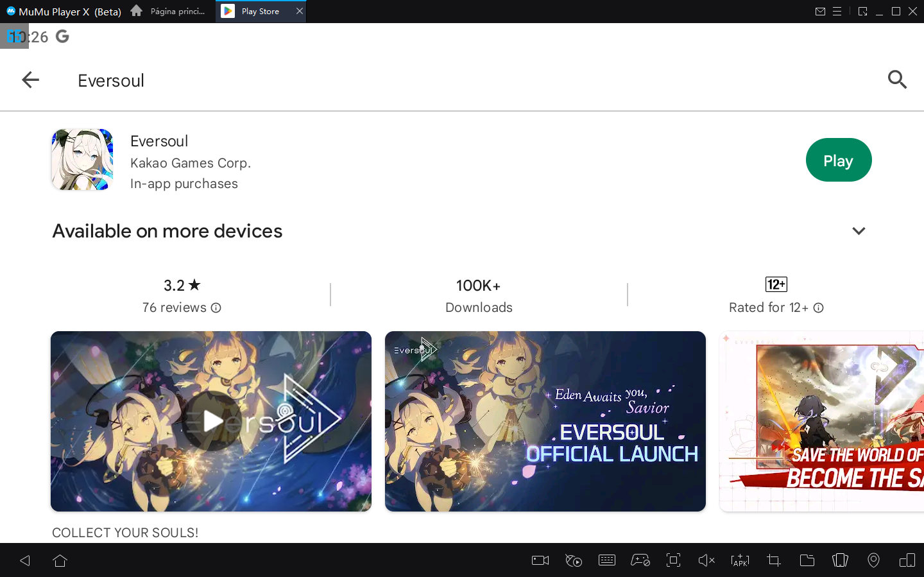Start the screen recorder camera icon
The width and height of the screenshot is (924, 577).
tap(540, 560)
